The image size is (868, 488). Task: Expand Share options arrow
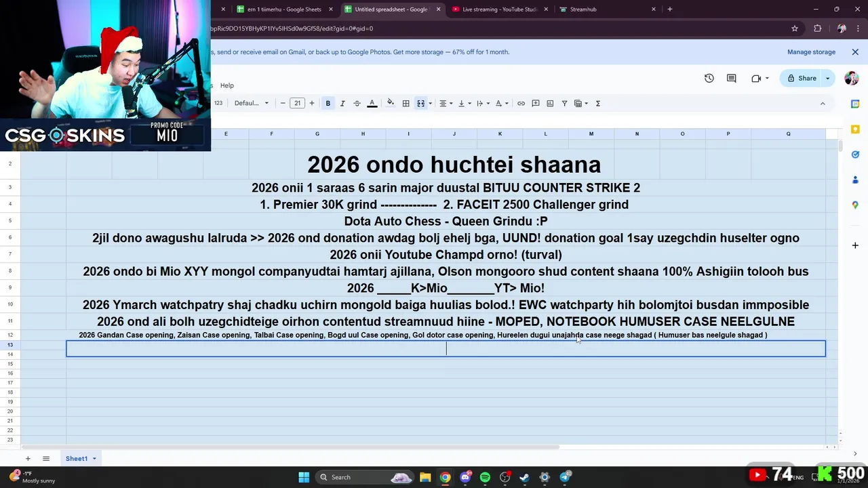pyautogui.click(x=827, y=78)
